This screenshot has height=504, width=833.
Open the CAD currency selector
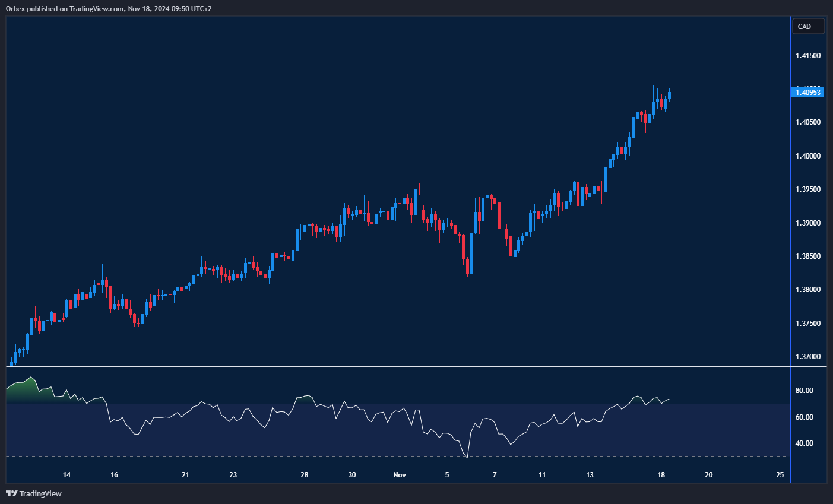click(808, 26)
